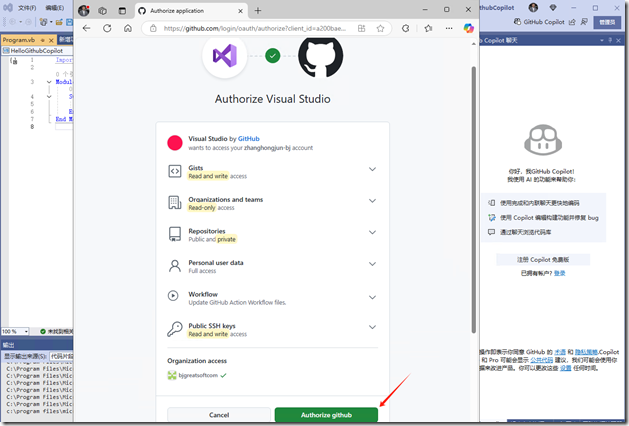Screen dimensions: 629x426
Task: Open the Copilot icon in Edge toolbar
Action: tap(469, 28)
